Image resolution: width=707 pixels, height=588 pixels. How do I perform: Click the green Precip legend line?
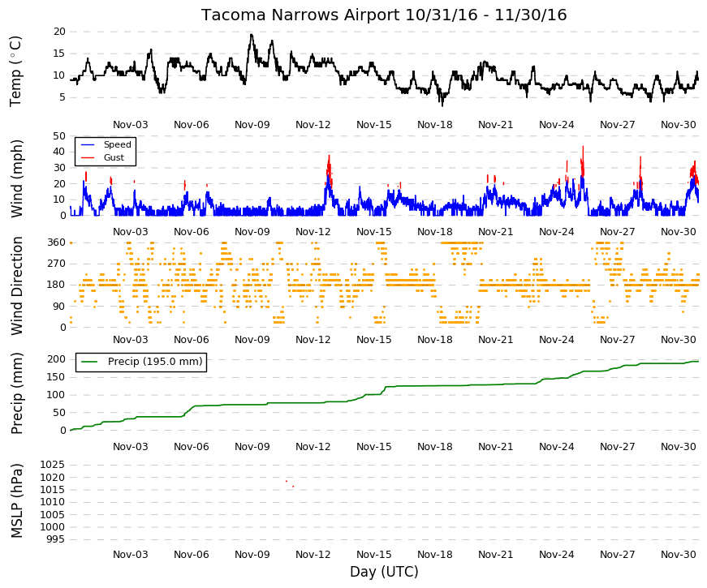coord(88,362)
